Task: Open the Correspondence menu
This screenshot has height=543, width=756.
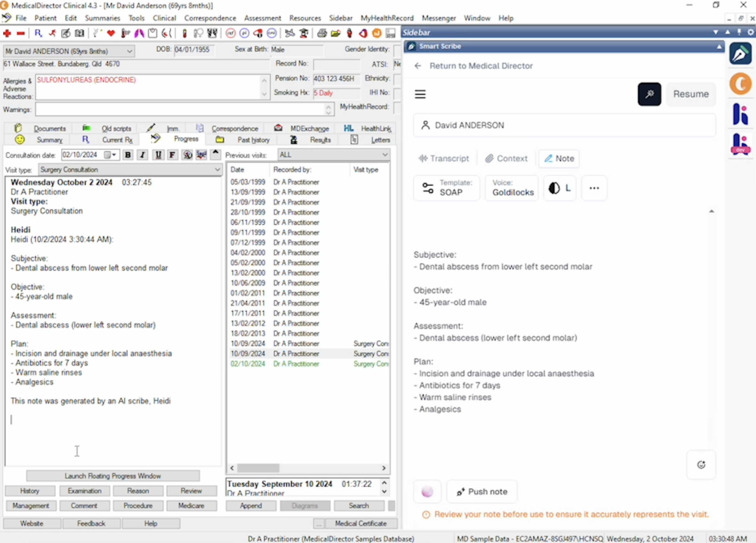Action: 210,18
